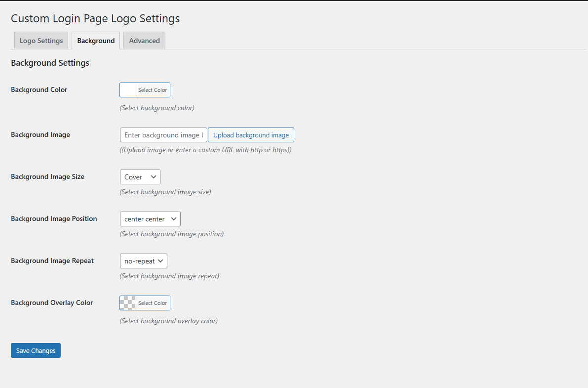The image size is (588, 388).
Task: Click Select Color for Background Color
Action: (152, 89)
